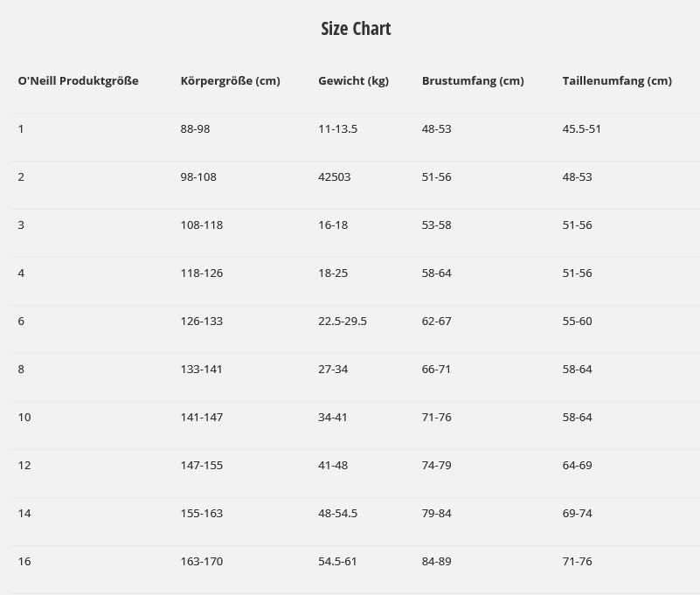Click the Taillenumfang (cm) column header
700x595 pixels.
[x=617, y=81]
